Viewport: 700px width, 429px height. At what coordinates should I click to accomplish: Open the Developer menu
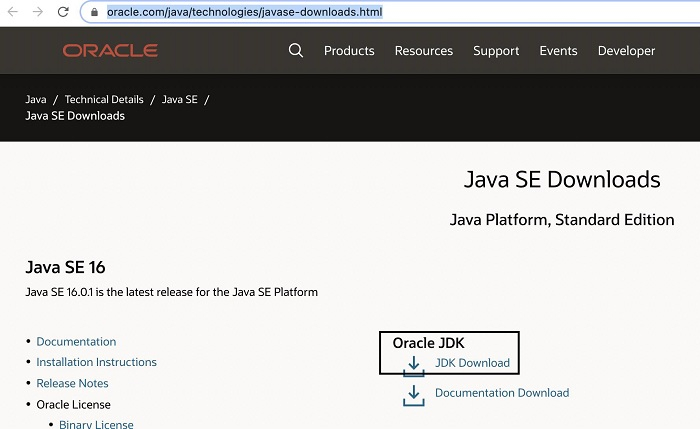click(626, 51)
